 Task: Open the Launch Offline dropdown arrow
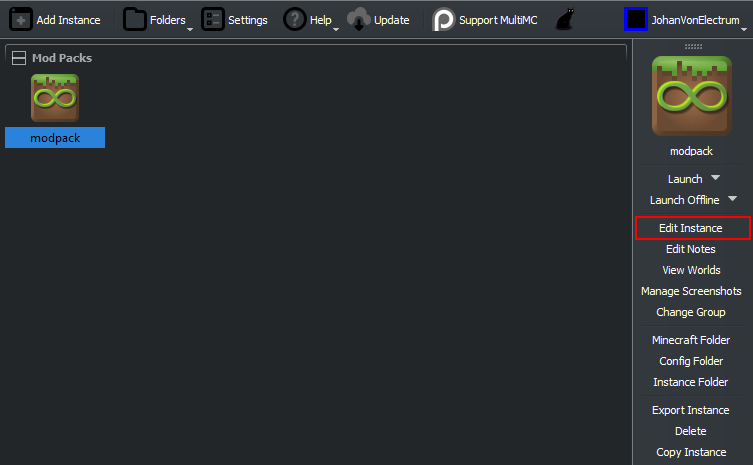coord(732,198)
